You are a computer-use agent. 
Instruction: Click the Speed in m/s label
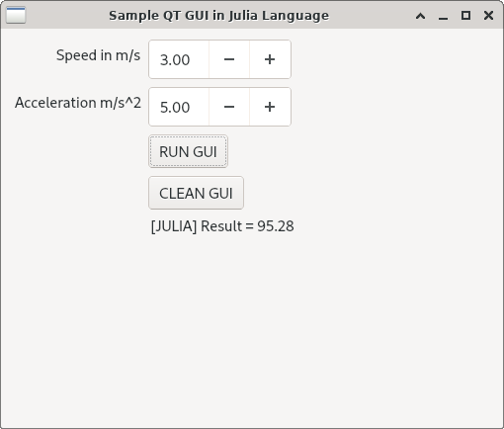98,55
